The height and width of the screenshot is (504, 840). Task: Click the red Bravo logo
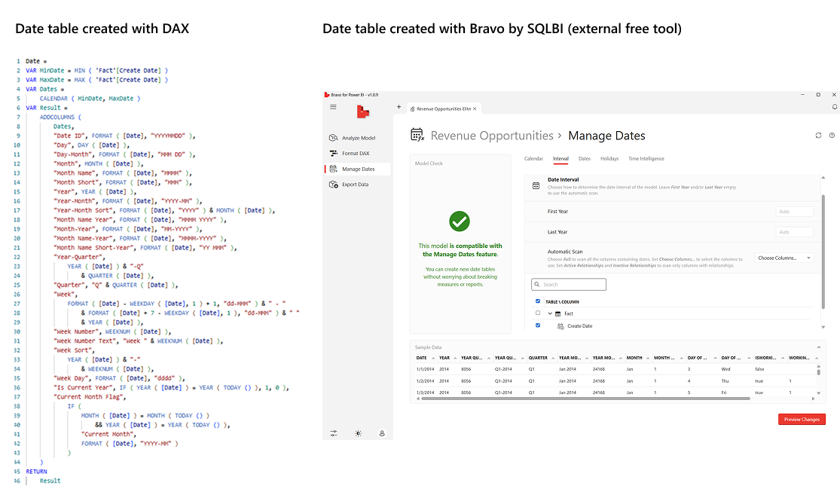tap(362, 111)
